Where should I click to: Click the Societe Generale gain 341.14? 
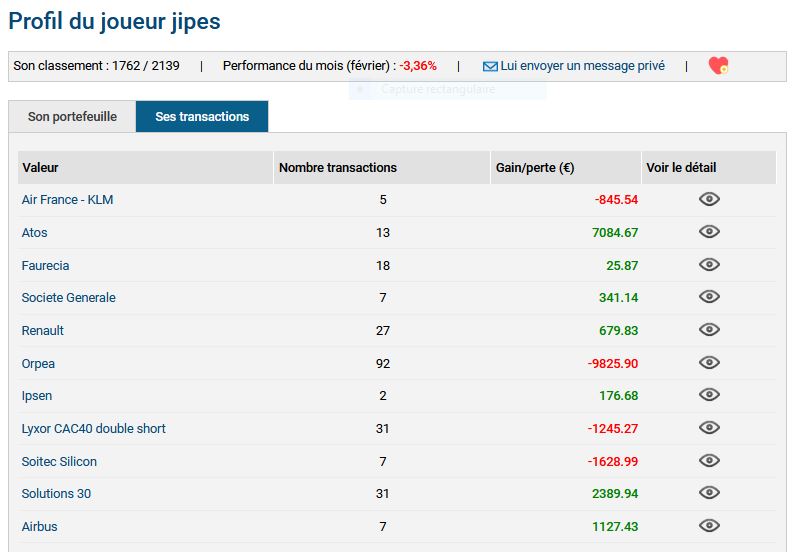point(618,297)
